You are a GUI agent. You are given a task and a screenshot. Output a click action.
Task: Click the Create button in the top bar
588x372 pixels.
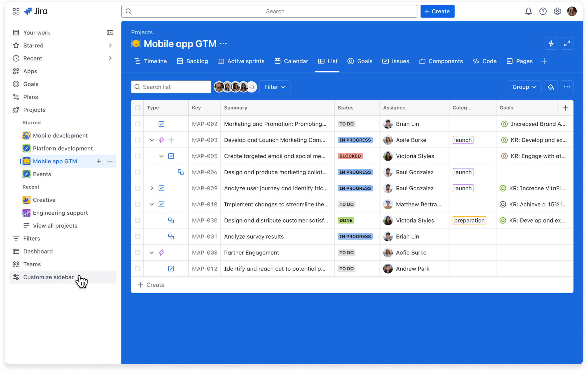click(437, 11)
